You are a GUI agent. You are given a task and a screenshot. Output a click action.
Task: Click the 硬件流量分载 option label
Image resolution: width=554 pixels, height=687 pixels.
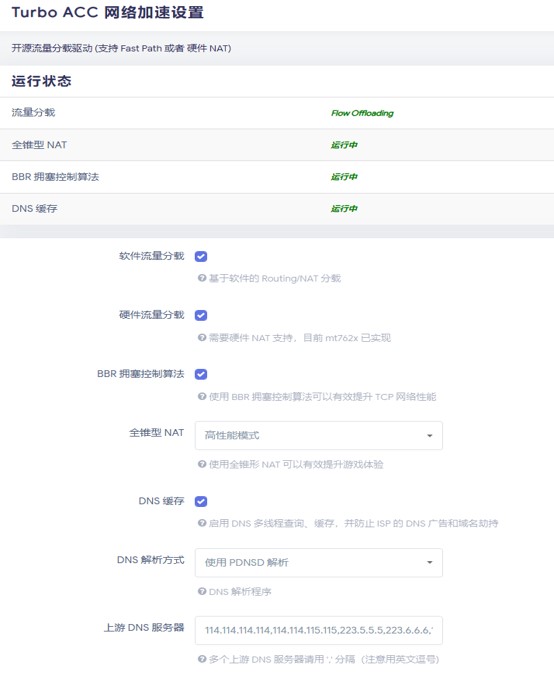[x=152, y=315]
